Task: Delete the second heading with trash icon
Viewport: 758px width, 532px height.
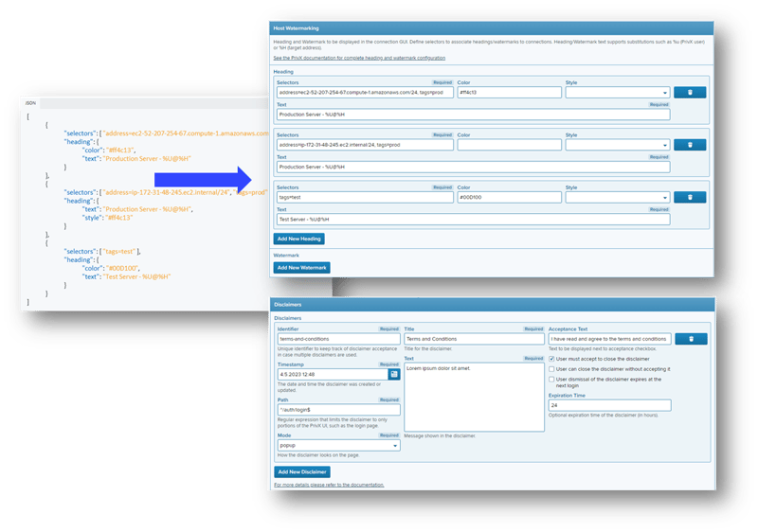Action: click(x=690, y=145)
